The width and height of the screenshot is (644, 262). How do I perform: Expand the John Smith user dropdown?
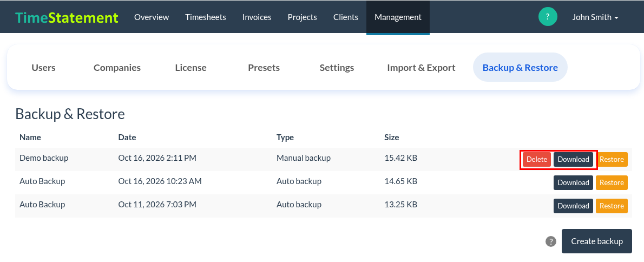pos(595,17)
